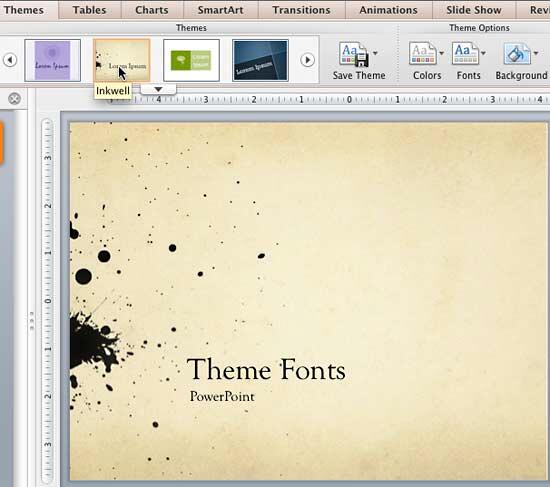Select the 'PowerPoint' subtitle text

pyautogui.click(x=222, y=396)
